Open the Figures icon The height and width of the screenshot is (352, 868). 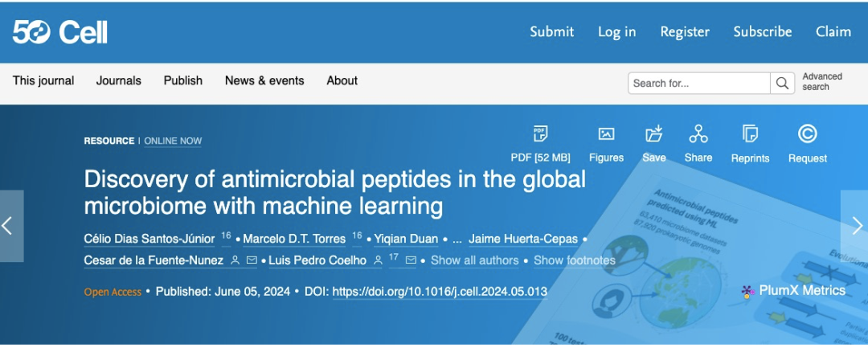(x=606, y=134)
